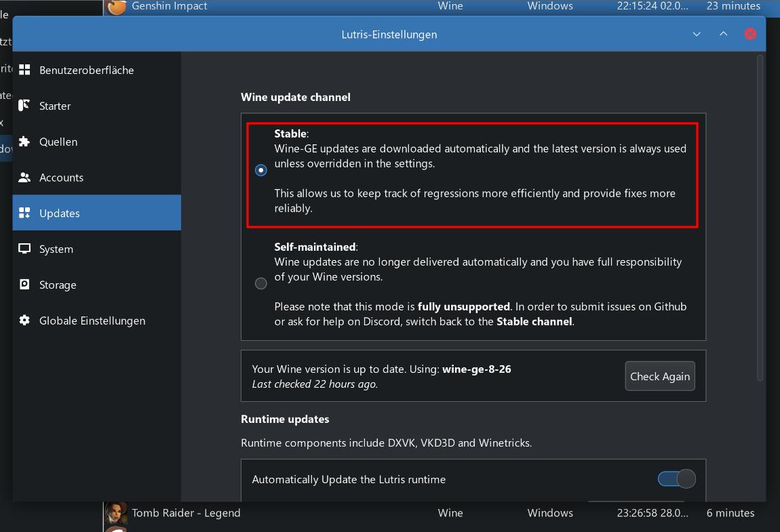Click the Globale Einstellungen gear icon
The image size is (780, 532).
click(24, 320)
